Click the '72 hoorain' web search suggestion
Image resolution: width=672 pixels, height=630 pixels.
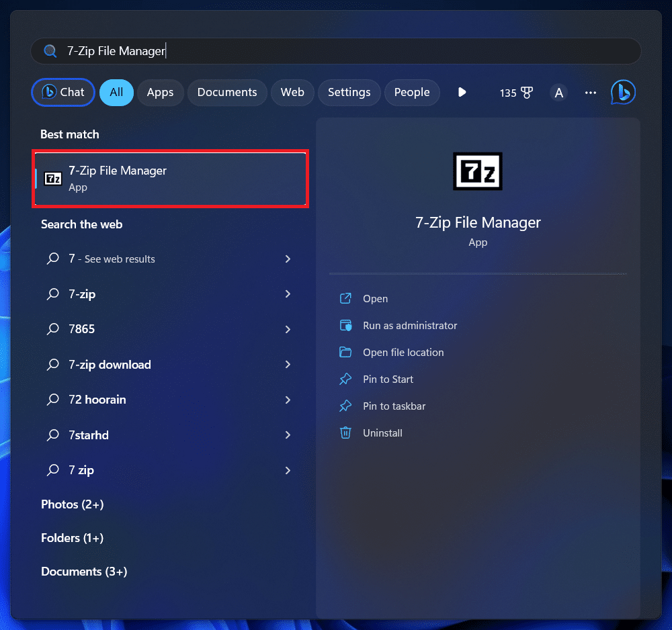click(97, 400)
